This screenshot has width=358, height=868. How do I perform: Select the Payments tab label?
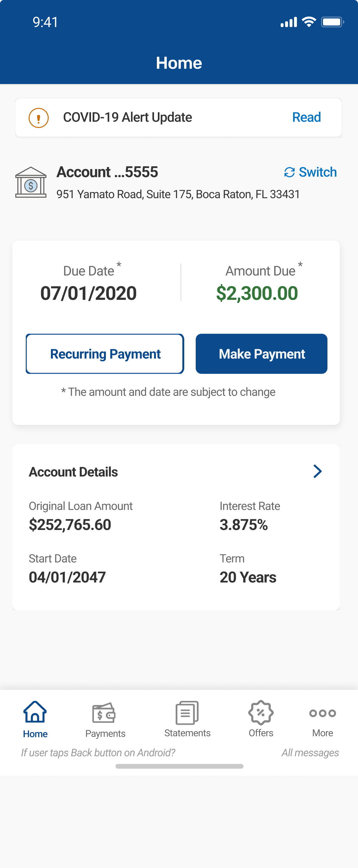pyautogui.click(x=105, y=734)
